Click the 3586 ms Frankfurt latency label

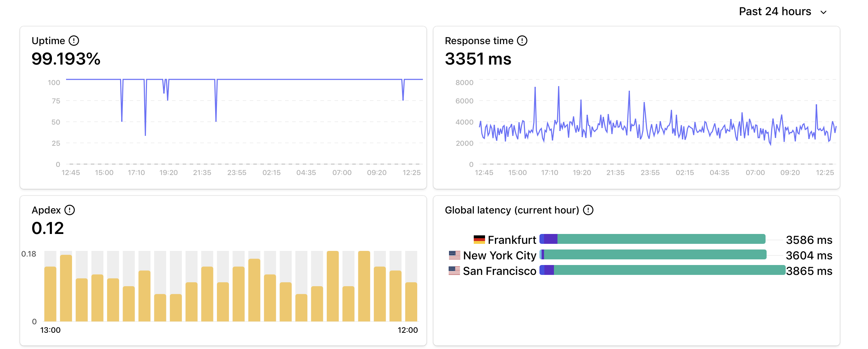click(809, 240)
